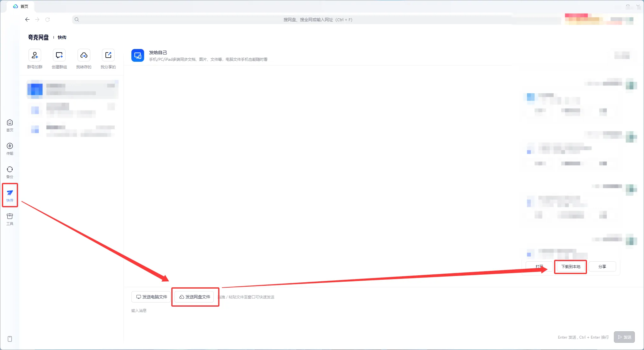
Task: Click 发送网盘文件 to send netdisk files
Action: 194,297
